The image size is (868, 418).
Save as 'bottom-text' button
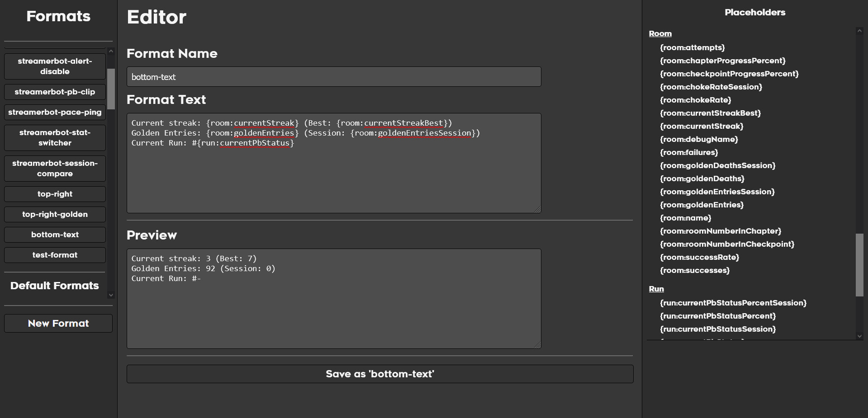pyautogui.click(x=379, y=374)
